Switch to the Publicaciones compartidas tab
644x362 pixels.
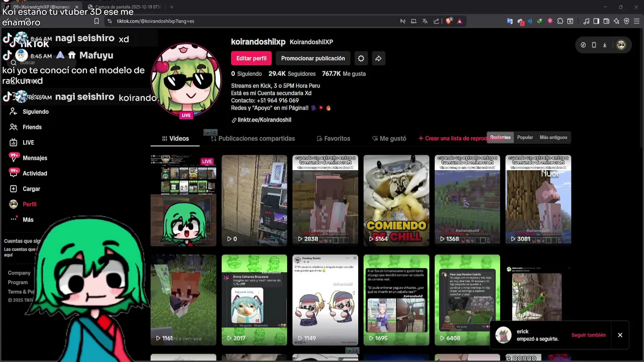pos(253,138)
